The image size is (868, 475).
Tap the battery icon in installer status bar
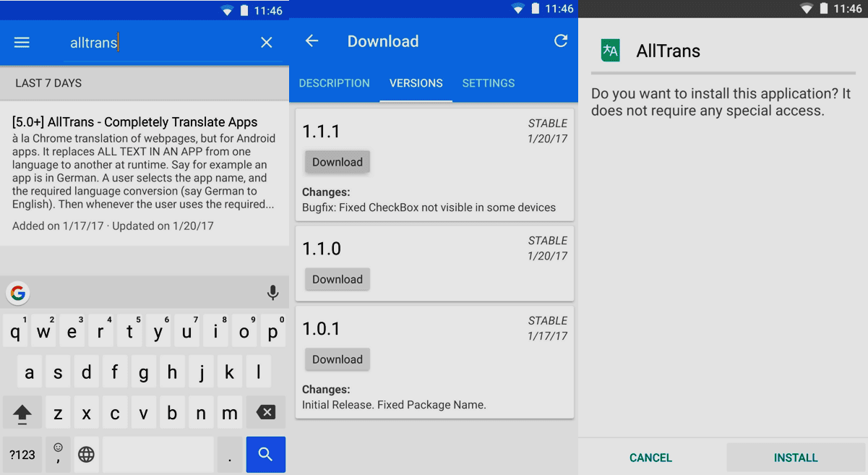[825, 9]
